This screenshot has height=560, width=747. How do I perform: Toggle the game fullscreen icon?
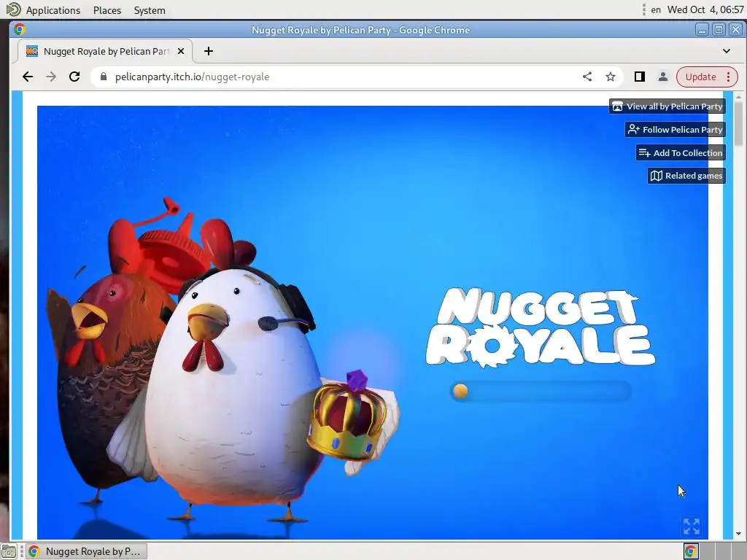coord(692,526)
